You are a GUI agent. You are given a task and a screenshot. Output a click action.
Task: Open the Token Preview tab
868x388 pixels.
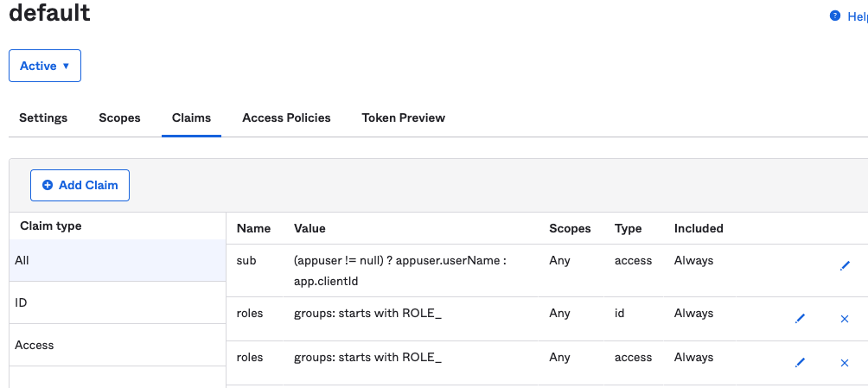pyautogui.click(x=403, y=118)
